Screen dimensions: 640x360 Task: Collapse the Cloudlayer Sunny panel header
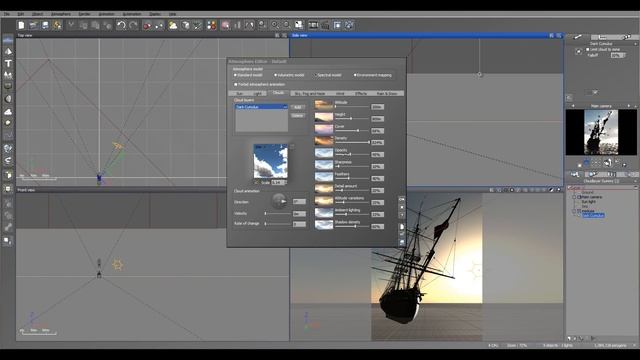636,181
